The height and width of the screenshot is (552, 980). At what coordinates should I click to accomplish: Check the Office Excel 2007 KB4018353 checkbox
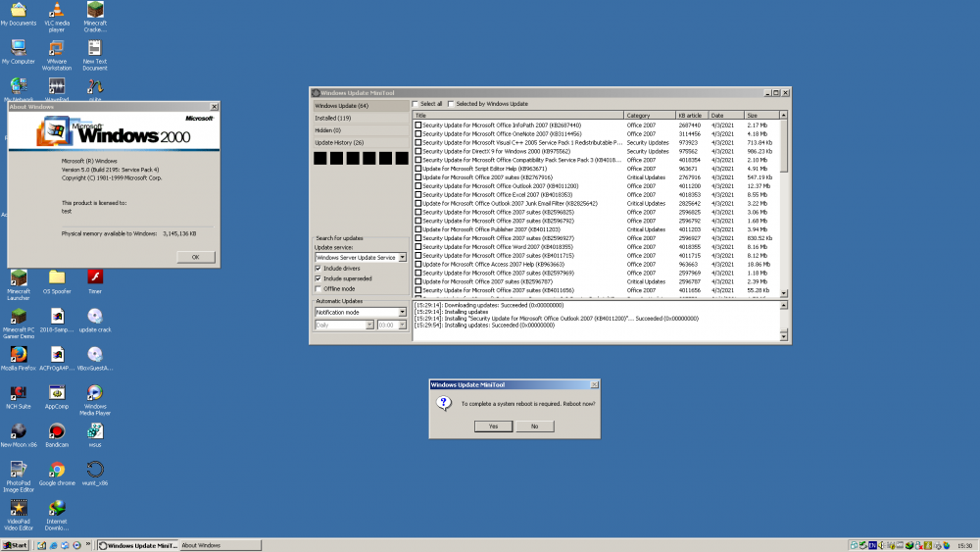tap(418, 194)
